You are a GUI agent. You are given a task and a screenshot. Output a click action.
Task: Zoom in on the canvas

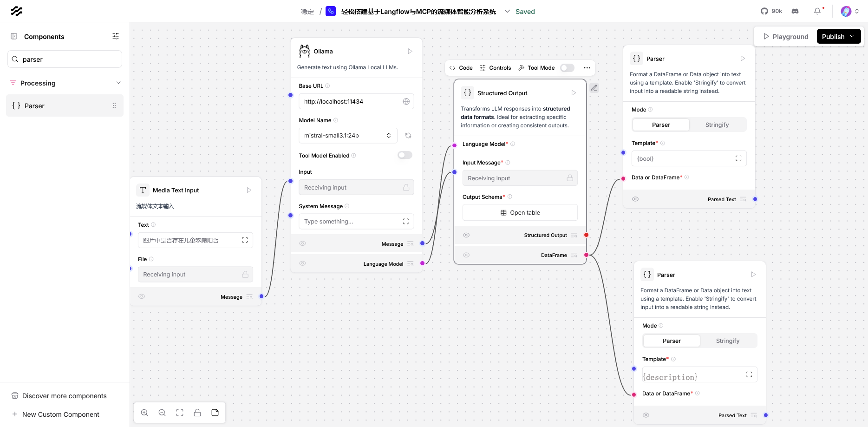[144, 413]
